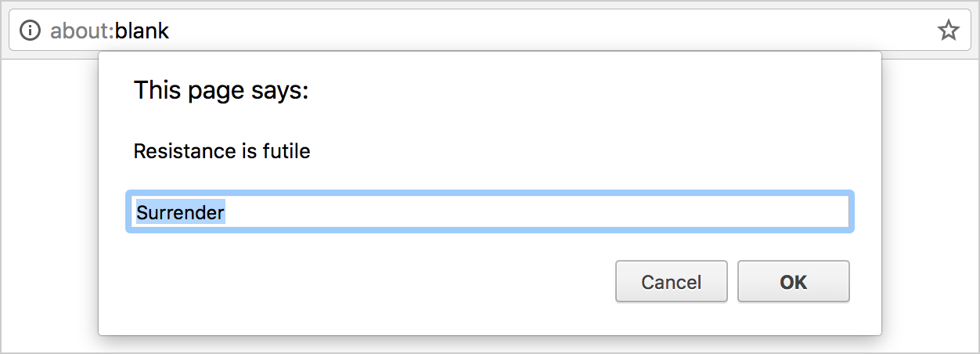Screen dimensions: 980x354
Task: Focus the prompt text input field
Action: click(x=490, y=211)
